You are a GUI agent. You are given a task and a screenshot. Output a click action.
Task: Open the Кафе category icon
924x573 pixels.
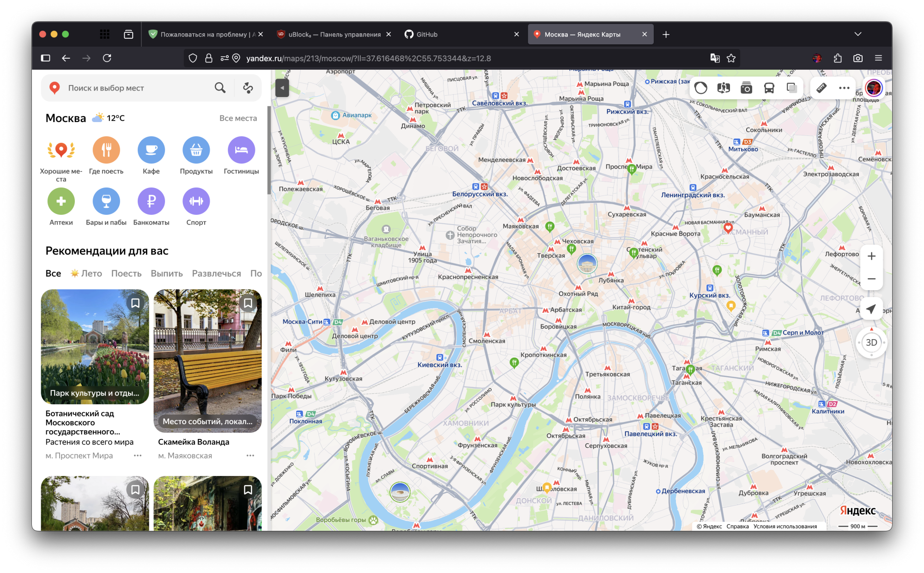point(151,150)
